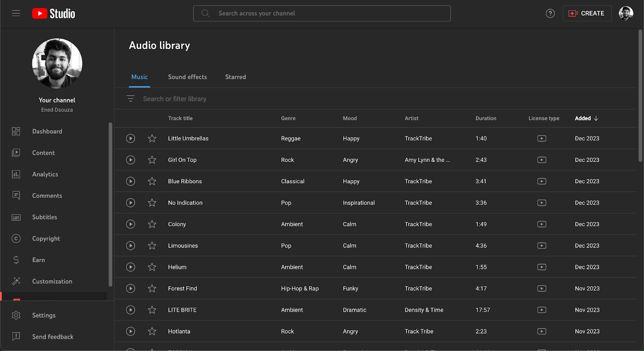Click the Hip-Hop & Rap genre cell
The width and height of the screenshot is (644, 351).
300,288
